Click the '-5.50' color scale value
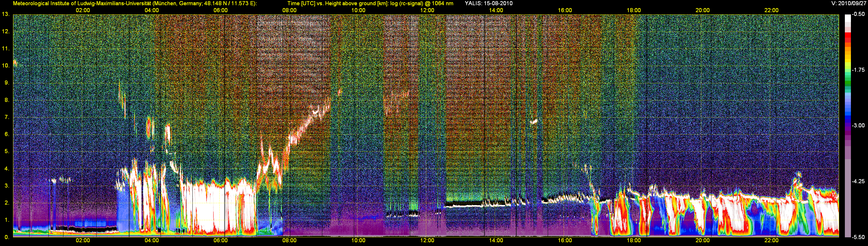Image resolution: width=868 pixels, height=246 pixels. [858, 237]
